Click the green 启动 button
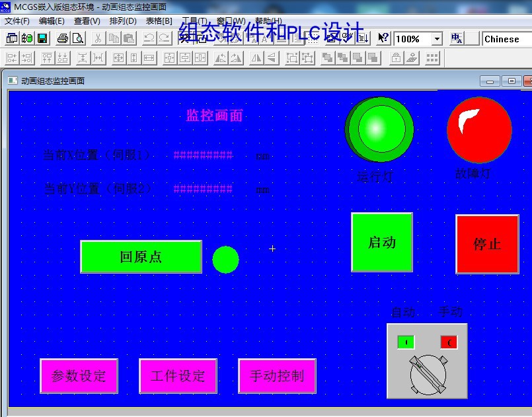This screenshot has width=532, height=417. pos(382,243)
